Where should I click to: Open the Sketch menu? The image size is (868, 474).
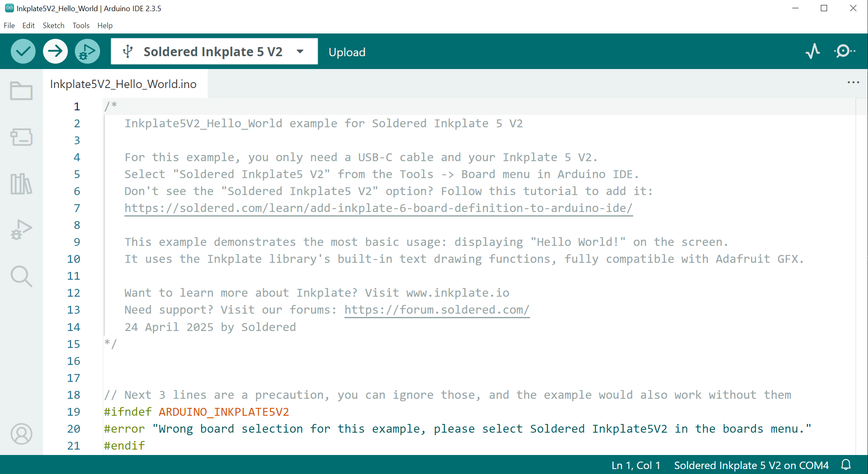(53, 26)
